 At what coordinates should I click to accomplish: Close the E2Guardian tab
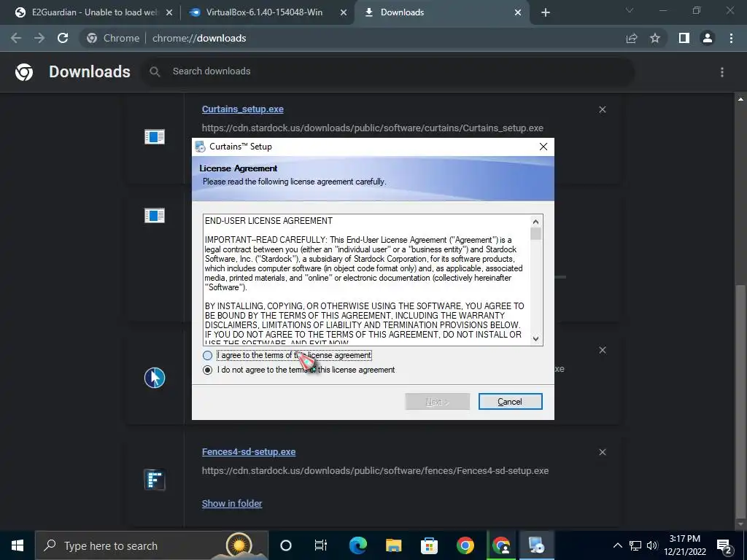[169, 13]
